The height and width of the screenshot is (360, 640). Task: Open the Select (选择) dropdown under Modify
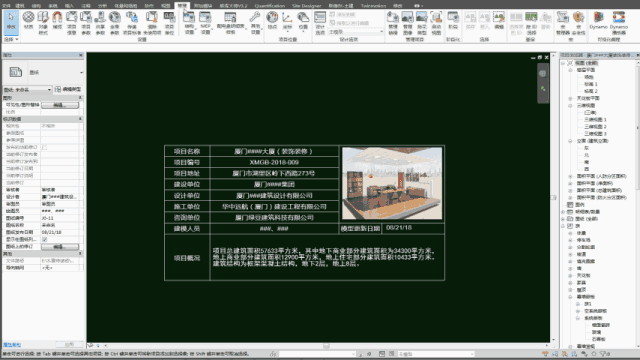coord(11,40)
